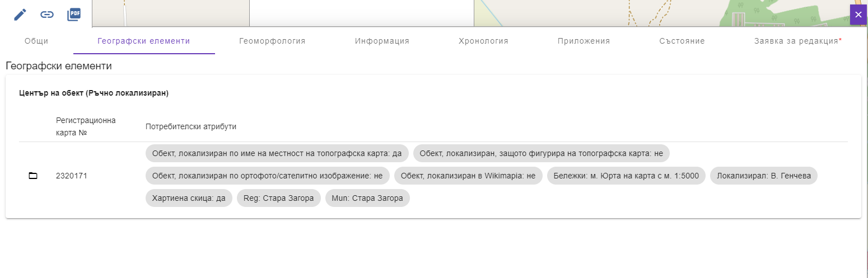Export record with the PDF icon
The height and width of the screenshot is (278, 868).
pos(74,15)
